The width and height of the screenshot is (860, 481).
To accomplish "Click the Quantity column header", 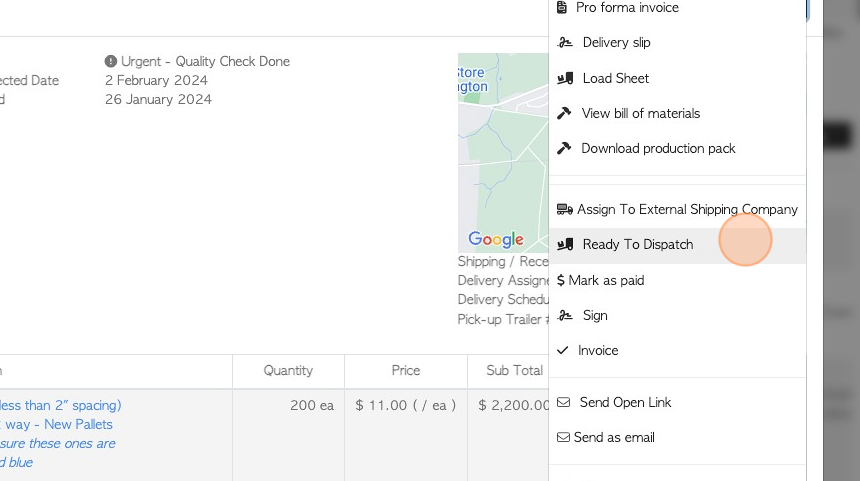I will coord(288,370).
